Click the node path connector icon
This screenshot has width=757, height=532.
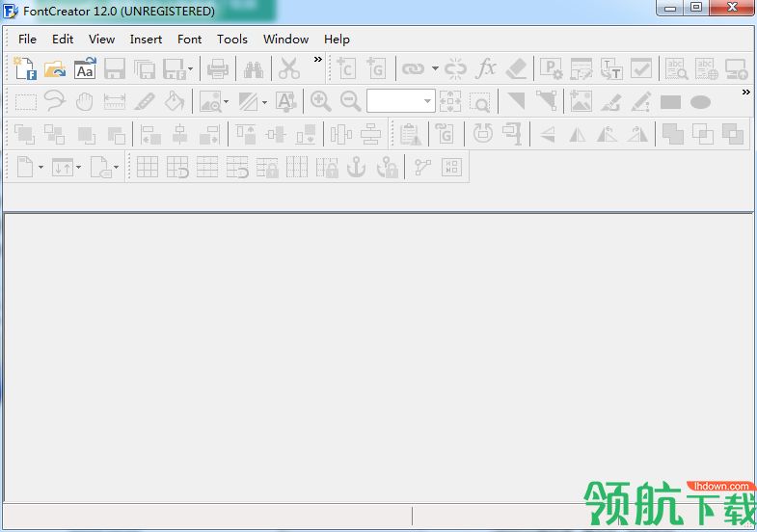[x=422, y=168]
